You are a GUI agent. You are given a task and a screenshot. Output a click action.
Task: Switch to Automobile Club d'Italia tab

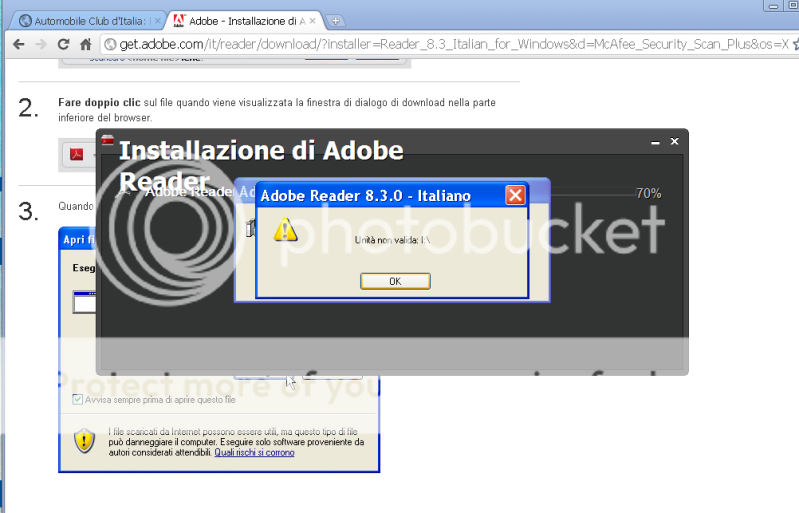point(88,20)
